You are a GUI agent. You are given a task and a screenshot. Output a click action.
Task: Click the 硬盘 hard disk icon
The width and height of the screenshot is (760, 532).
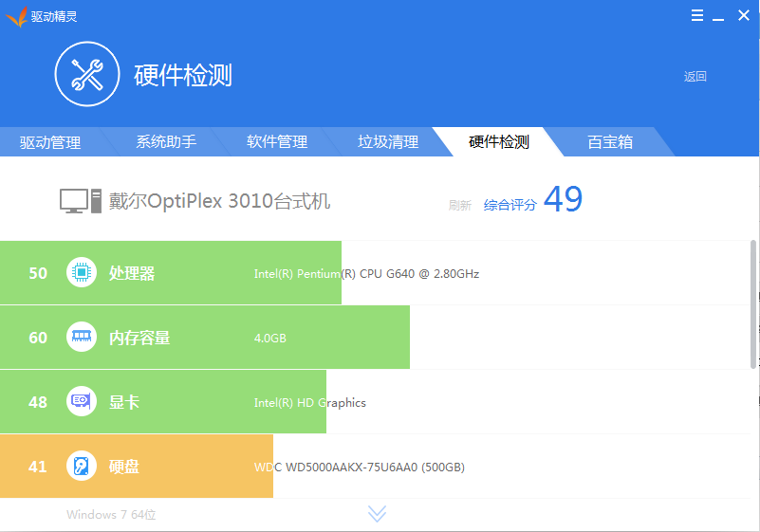pyautogui.click(x=82, y=466)
